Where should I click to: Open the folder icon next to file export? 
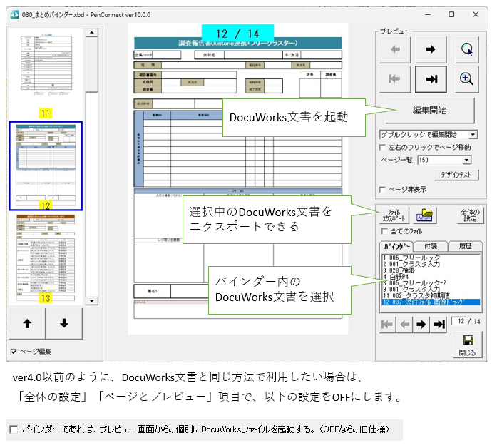[428, 216]
